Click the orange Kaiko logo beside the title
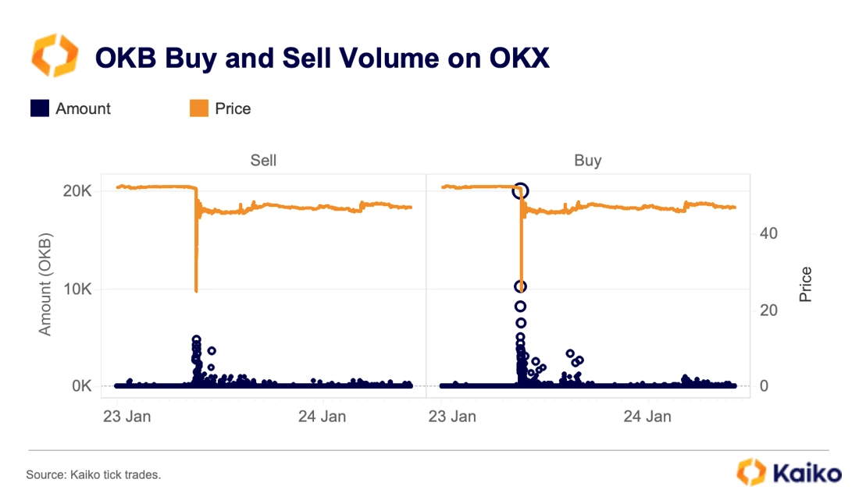 [55, 58]
